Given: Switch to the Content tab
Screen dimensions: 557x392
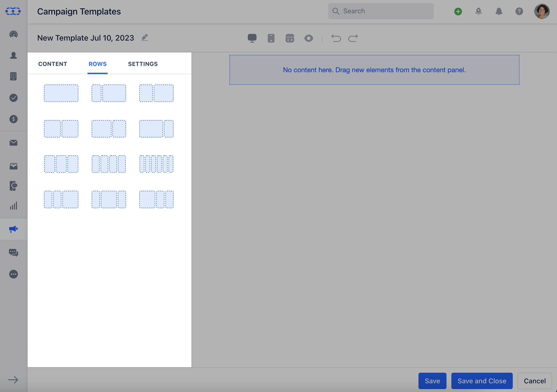Looking at the screenshot, I should tap(53, 64).
